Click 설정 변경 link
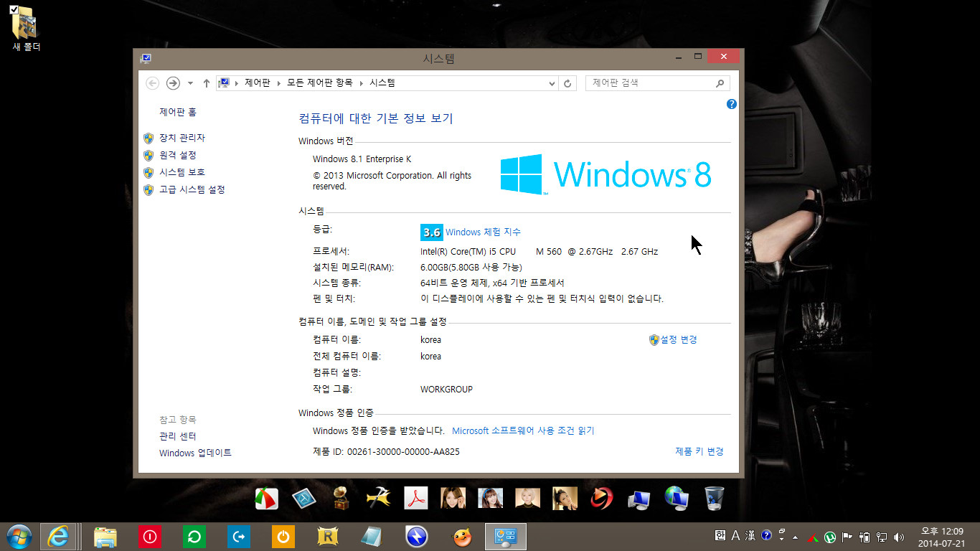Image resolution: width=980 pixels, height=551 pixels. pyautogui.click(x=678, y=339)
